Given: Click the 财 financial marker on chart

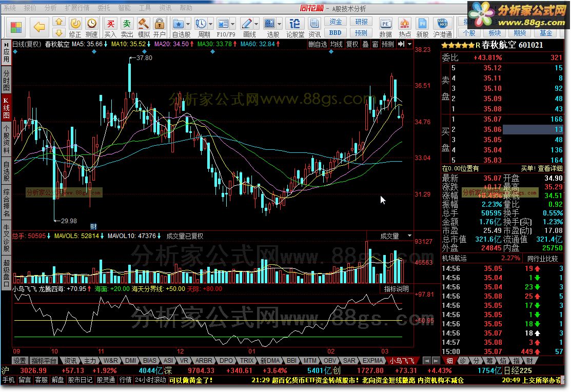Looking at the screenshot, I should coord(93,227).
